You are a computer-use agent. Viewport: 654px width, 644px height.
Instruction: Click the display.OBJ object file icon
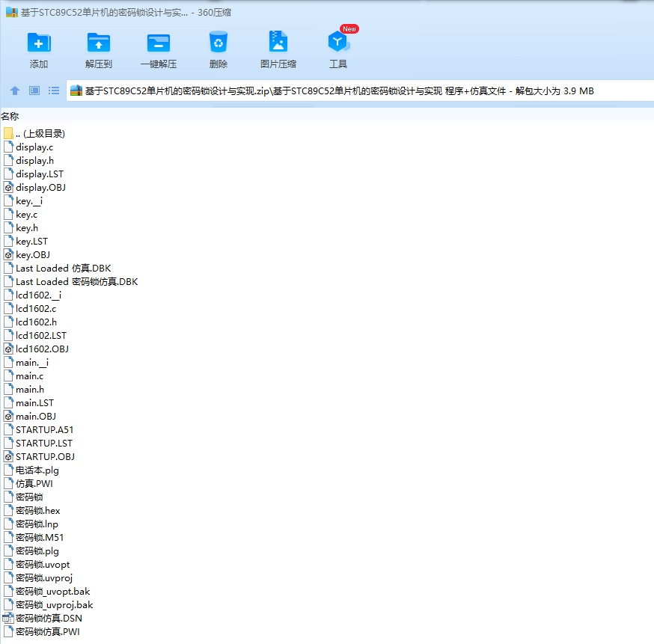[x=8, y=188]
